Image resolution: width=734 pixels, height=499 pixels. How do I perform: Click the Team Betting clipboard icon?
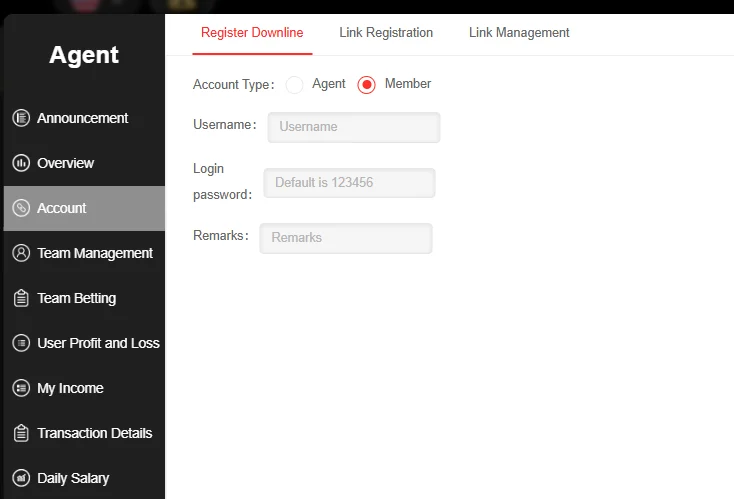pos(21,298)
